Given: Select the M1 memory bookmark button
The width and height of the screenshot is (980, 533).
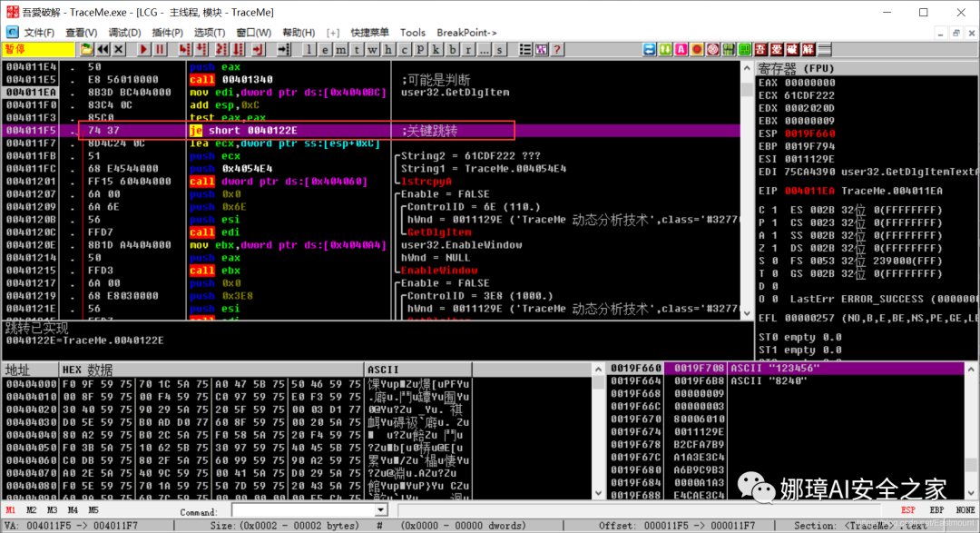Looking at the screenshot, I should (x=11, y=510).
